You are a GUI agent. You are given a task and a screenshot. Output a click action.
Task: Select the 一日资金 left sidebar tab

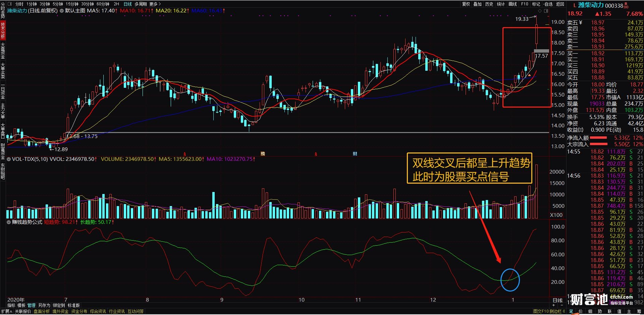[x=3, y=90]
